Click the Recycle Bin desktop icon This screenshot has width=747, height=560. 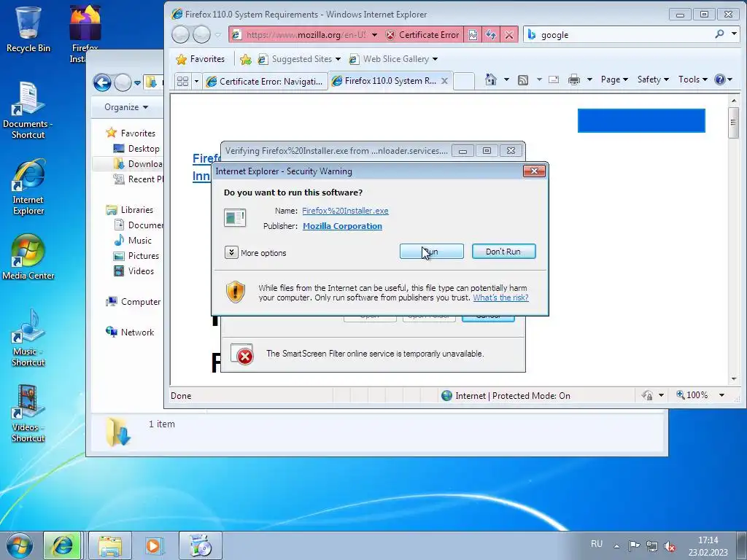(x=28, y=29)
